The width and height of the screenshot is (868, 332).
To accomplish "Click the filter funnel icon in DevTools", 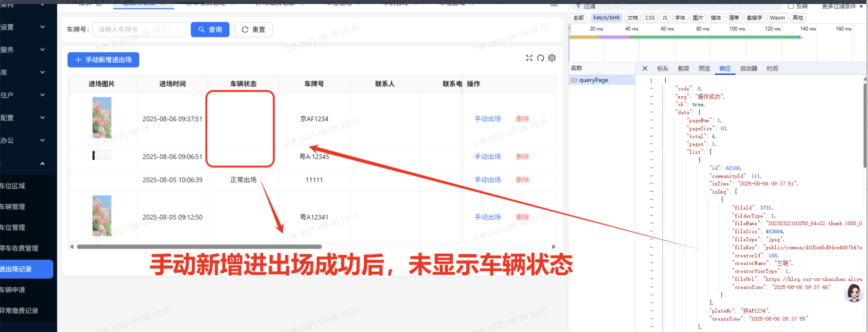I will 578,6.
